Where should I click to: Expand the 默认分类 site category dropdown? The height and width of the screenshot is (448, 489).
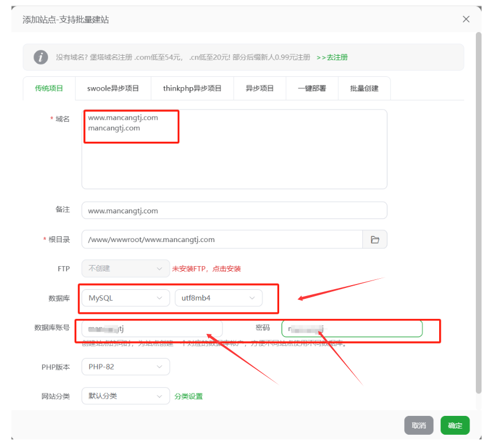126,396
